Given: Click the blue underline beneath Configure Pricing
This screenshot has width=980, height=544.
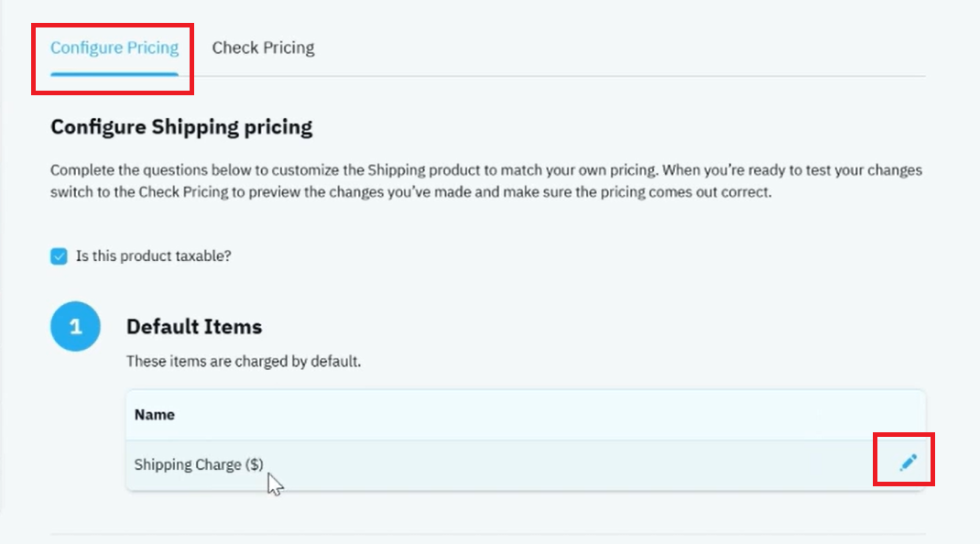Looking at the screenshot, I should coord(114,74).
